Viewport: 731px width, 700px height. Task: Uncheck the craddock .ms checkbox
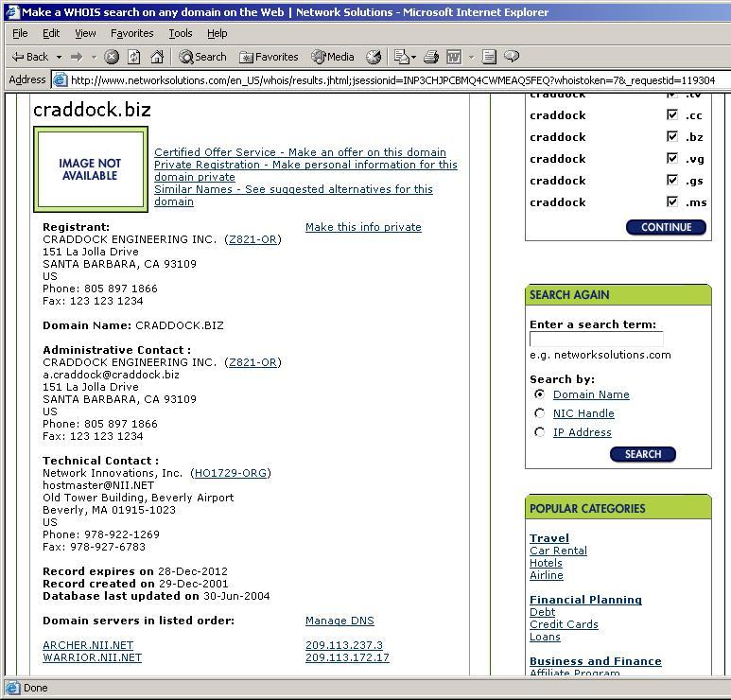coord(671,201)
